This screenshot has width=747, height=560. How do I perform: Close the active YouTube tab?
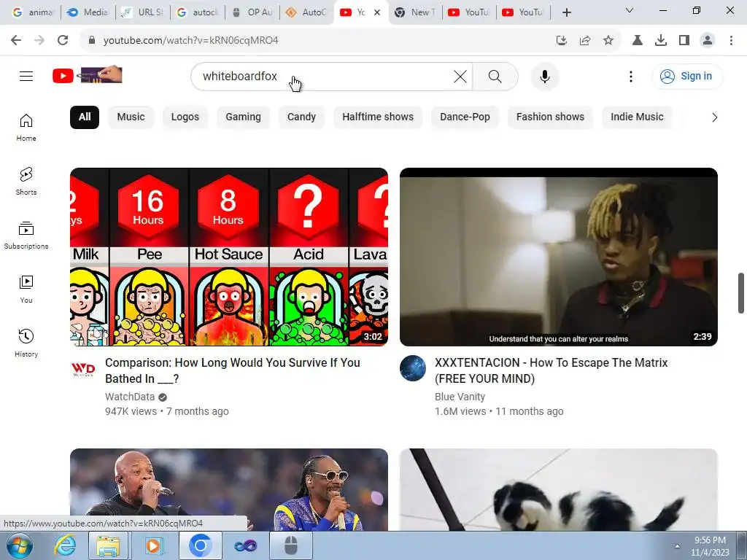pos(377,12)
